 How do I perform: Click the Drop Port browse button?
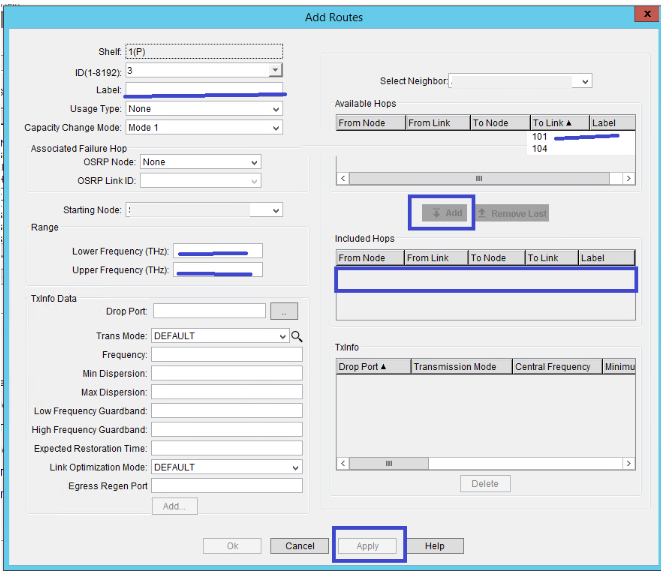click(x=284, y=311)
